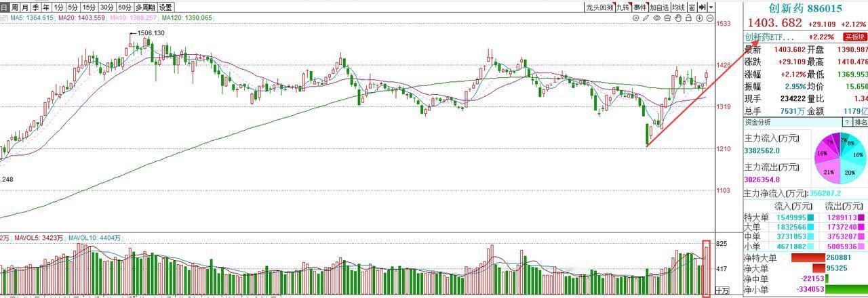This screenshot has height=298, width=868.
Task: Click 加自选 to add to watchlist
Action: 659,7
